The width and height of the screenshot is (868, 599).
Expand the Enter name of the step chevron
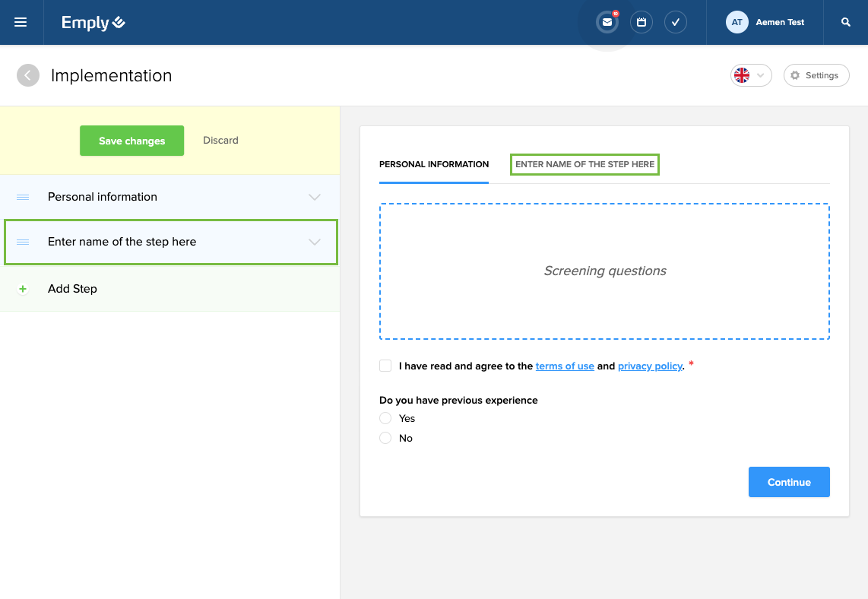[315, 242]
